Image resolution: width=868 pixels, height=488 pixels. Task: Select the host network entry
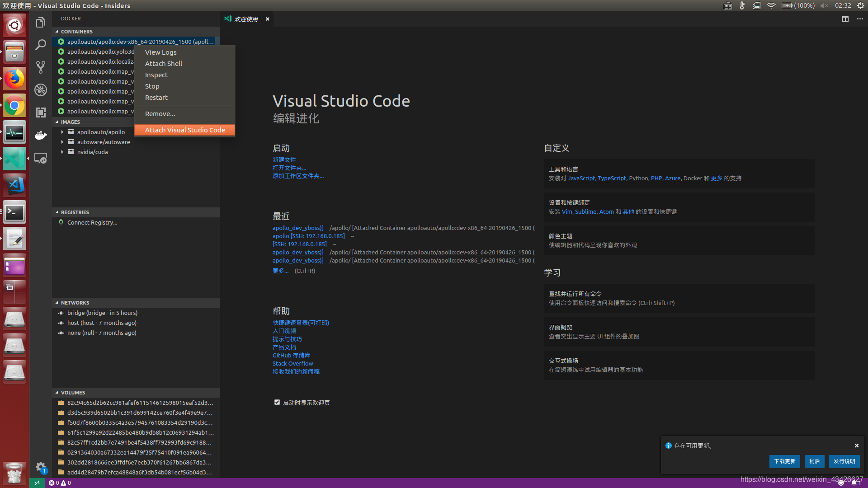tap(136, 323)
